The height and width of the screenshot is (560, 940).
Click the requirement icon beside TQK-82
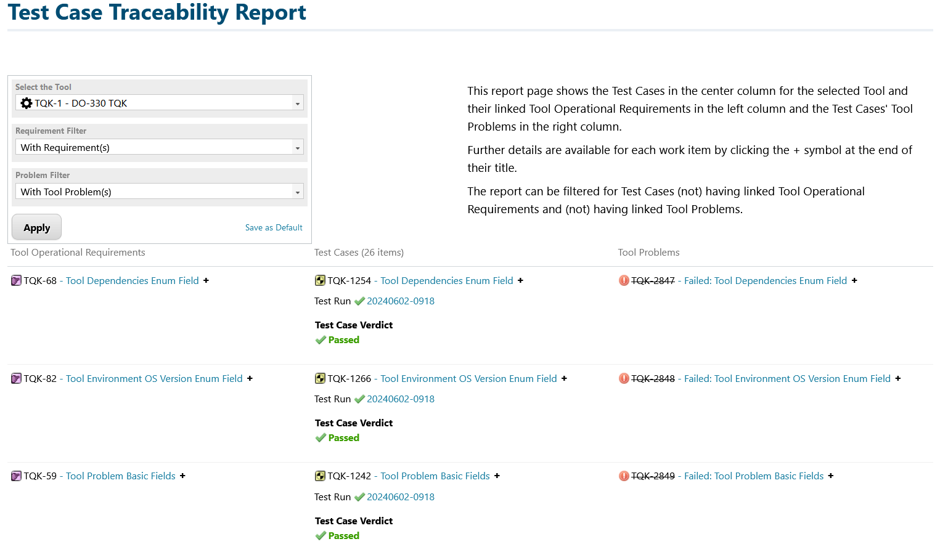(x=16, y=379)
